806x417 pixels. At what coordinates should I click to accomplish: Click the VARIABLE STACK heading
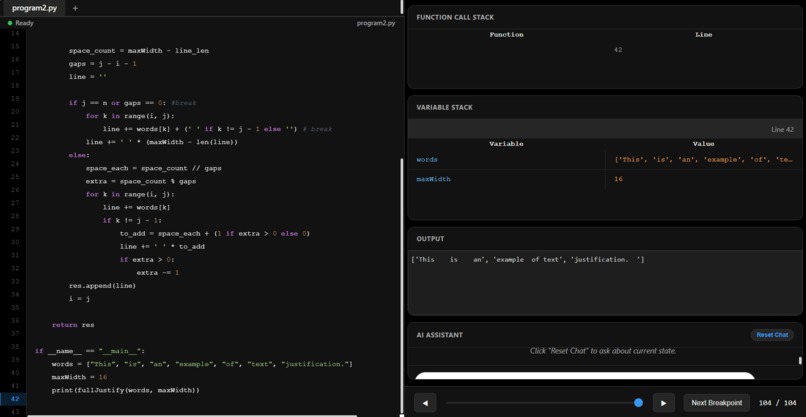point(444,107)
